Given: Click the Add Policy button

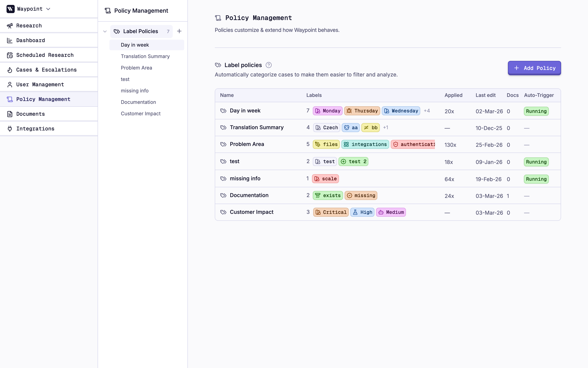Looking at the screenshot, I should (534, 68).
